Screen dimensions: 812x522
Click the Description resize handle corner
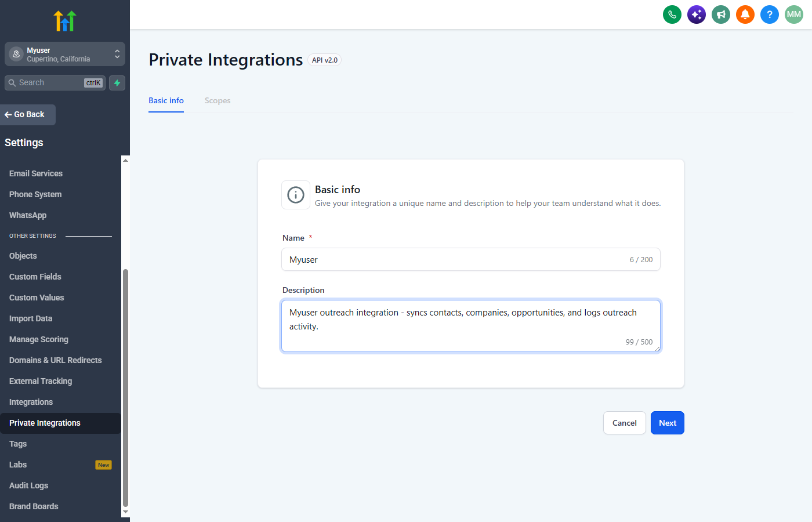pos(657,349)
